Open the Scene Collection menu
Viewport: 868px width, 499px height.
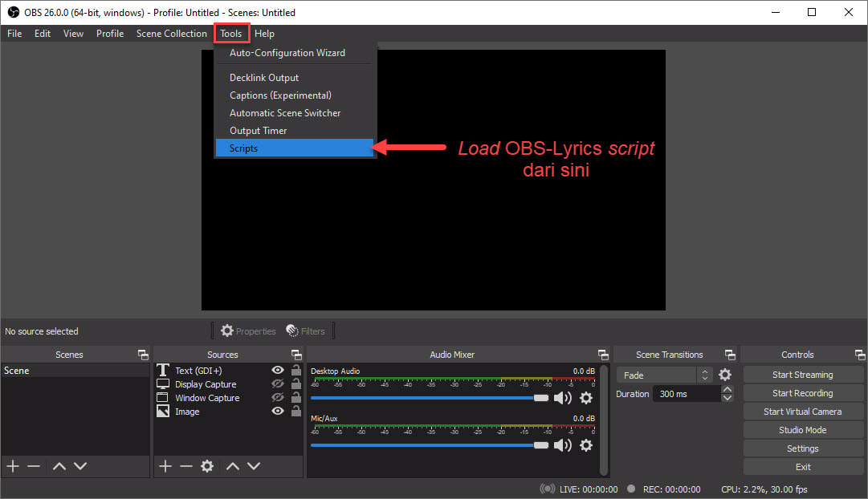click(172, 33)
